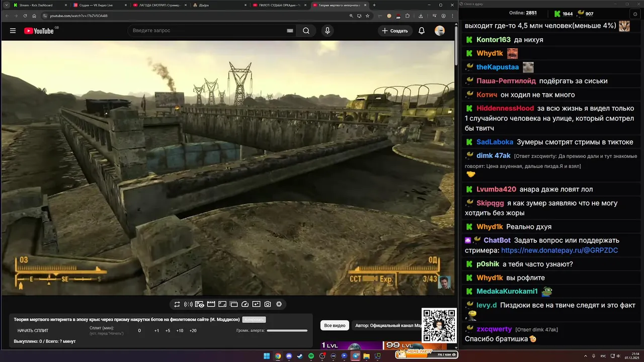Take a video screenshot with the camera icon
This screenshot has height=362, width=644.
click(268, 304)
